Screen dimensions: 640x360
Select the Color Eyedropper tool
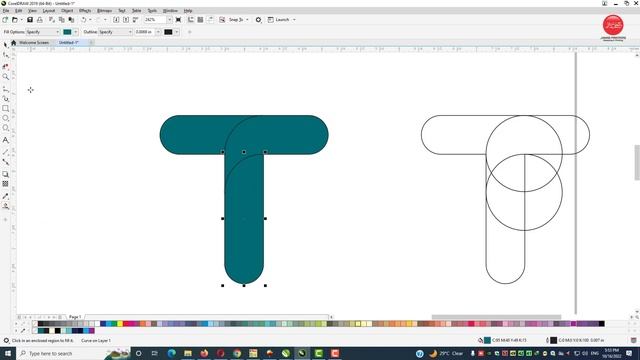click(x=5, y=196)
